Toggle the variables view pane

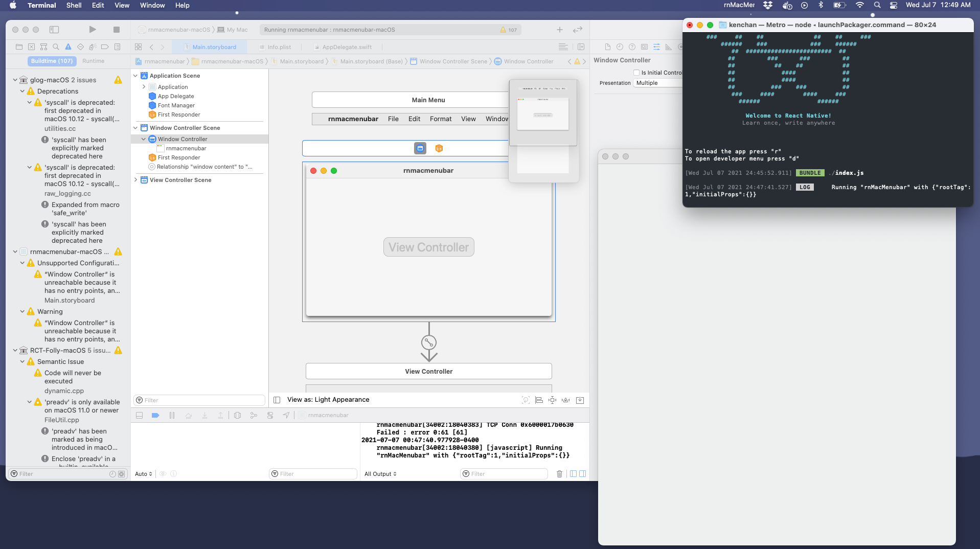(x=573, y=474)
